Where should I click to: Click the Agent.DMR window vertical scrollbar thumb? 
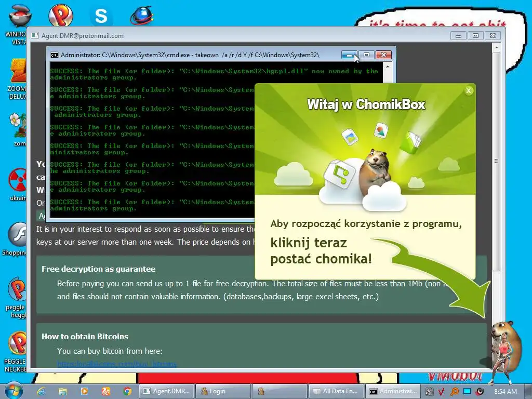click(496, 161)
